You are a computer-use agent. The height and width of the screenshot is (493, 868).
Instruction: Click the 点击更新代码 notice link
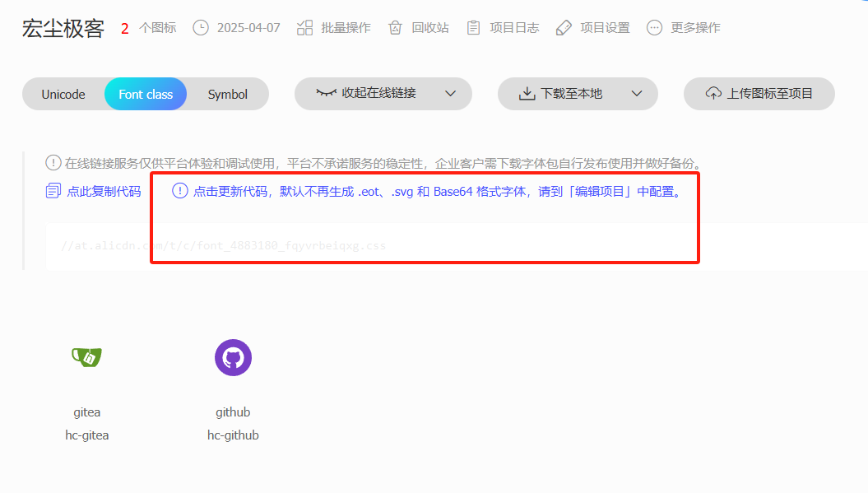coord(428,192)
